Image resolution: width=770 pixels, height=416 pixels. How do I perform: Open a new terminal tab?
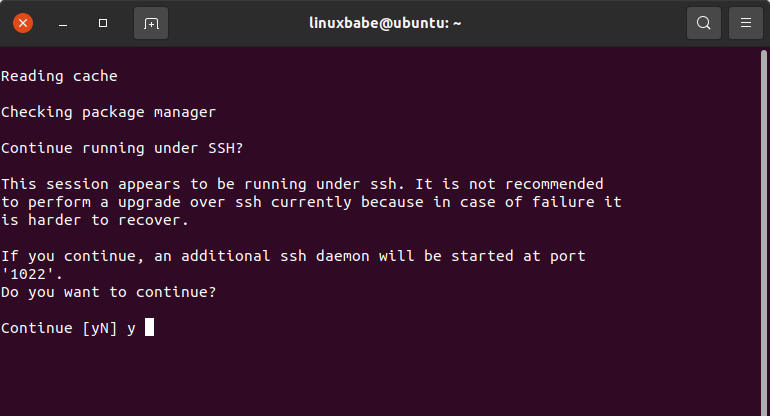click(x=150, y=22)
